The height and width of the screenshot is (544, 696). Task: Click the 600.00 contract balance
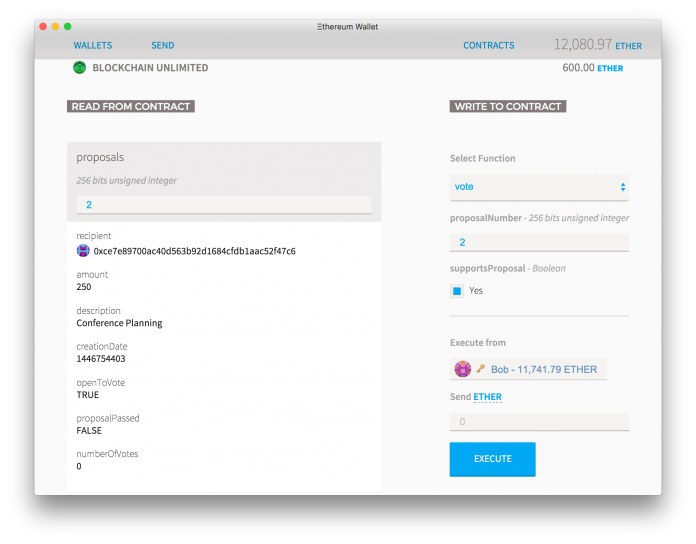[578, 67]
